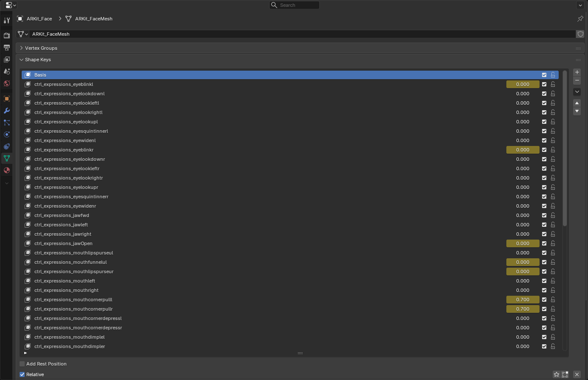Open the properties options dropdown at top right
The height and width of the screenshot is (380, 588).
(x=580, y=5)
